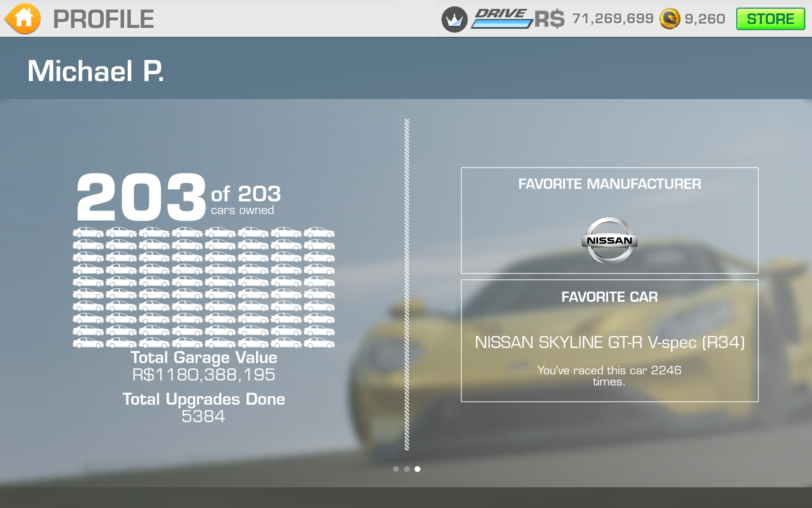Tap the gold helmet coin icon

[669, 19]
